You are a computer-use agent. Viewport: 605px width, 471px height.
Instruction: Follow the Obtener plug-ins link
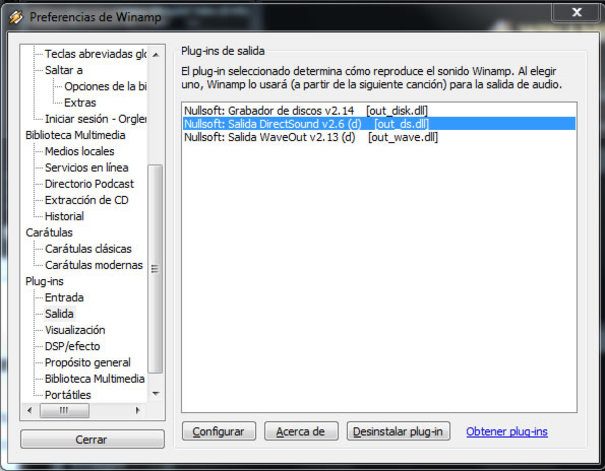pyautogui.click(x=507, y=432)
